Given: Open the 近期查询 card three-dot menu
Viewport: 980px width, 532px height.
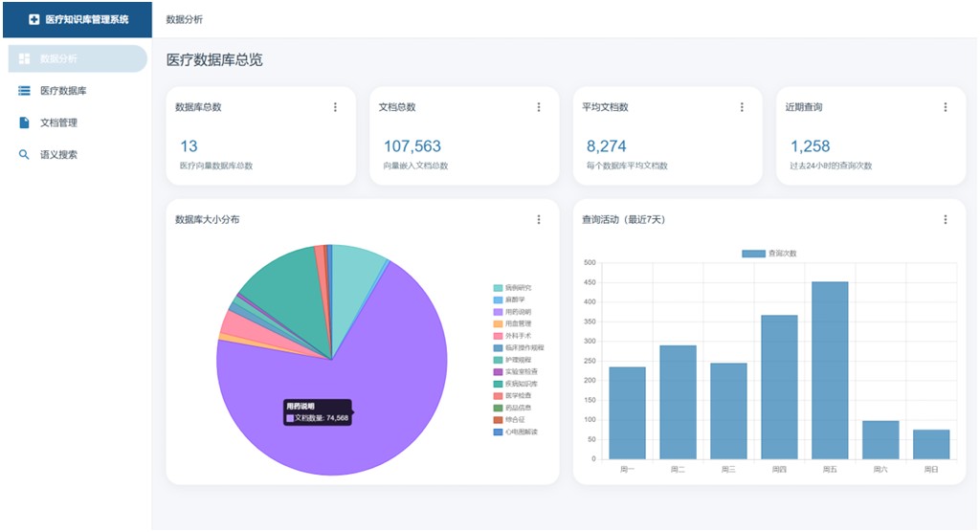Looking at the screenshot, I should click(945, 107).
